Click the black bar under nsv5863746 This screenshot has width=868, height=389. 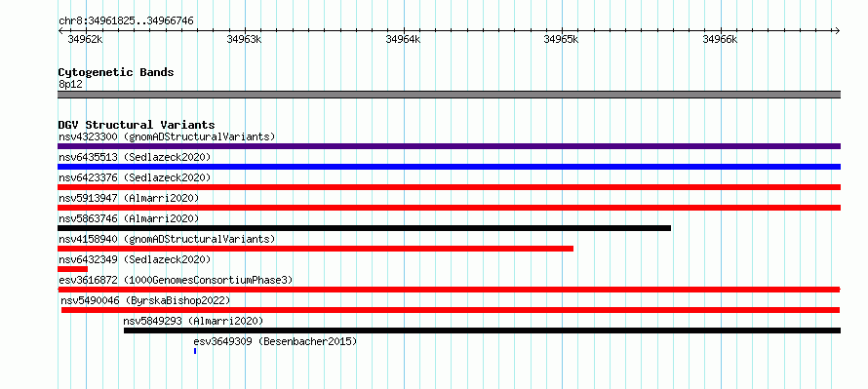(364, 228)
